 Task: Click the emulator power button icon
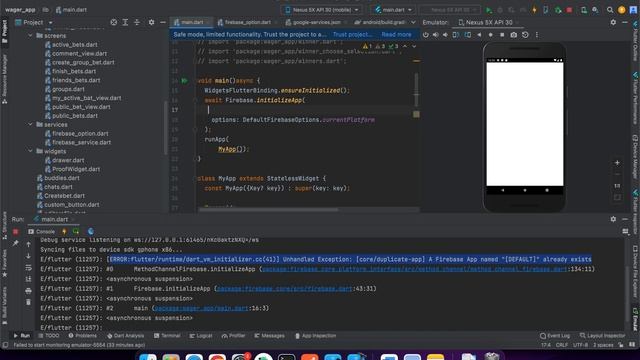tap(425, 35)
